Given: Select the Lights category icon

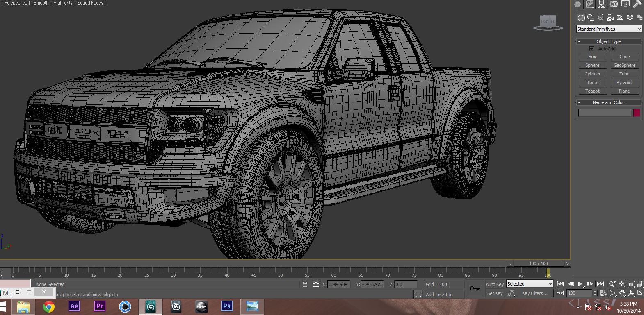Looking at the screenshot, I should click(x=601, y=18).
